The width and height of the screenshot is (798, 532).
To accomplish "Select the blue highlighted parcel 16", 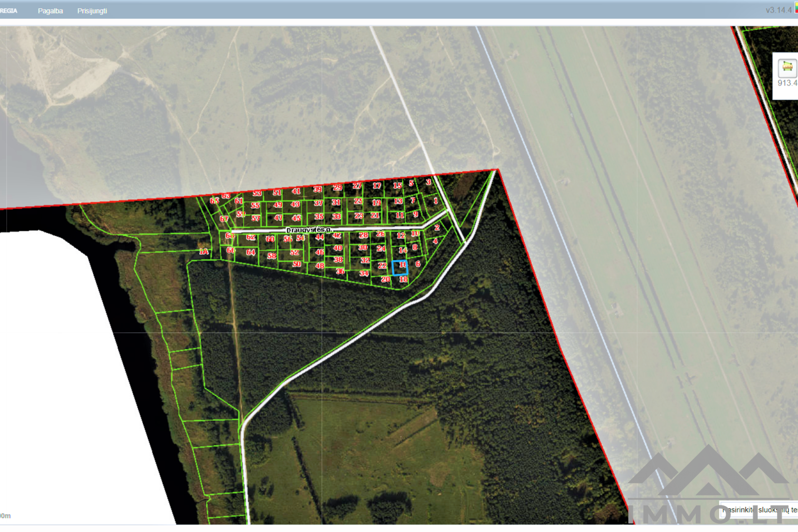I will click(x=400, y=268).
